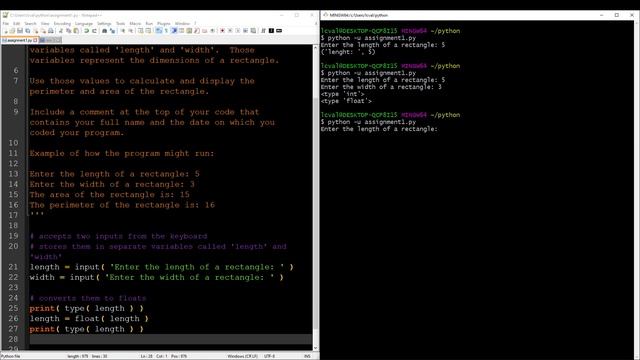
Task: Save the file with the floppy icon
Action: 20,31
